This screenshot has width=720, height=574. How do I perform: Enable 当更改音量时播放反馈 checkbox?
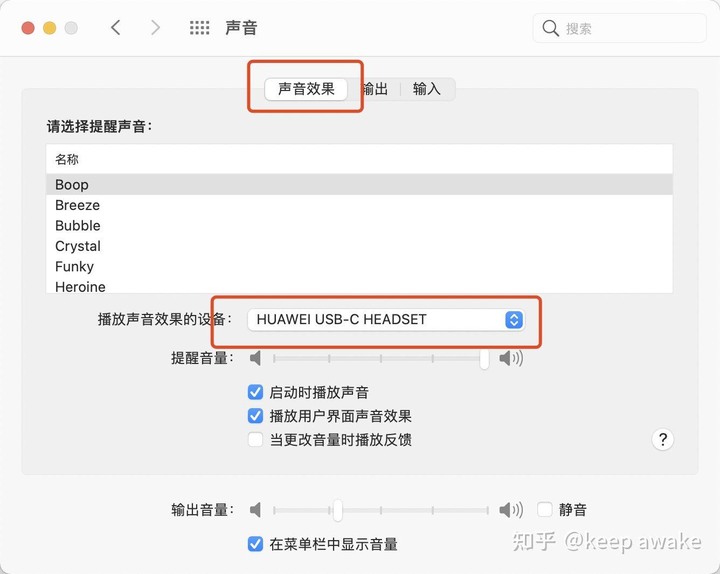(255, 440)
